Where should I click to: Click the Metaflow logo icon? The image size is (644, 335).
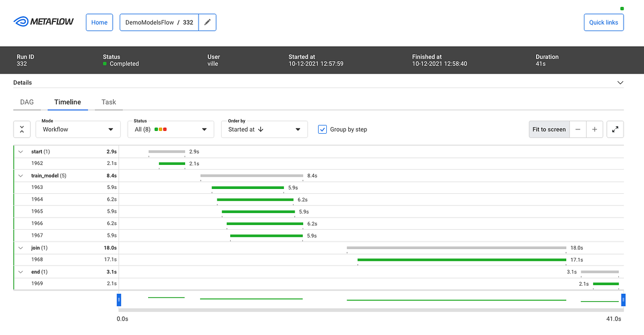coord(20,21)
